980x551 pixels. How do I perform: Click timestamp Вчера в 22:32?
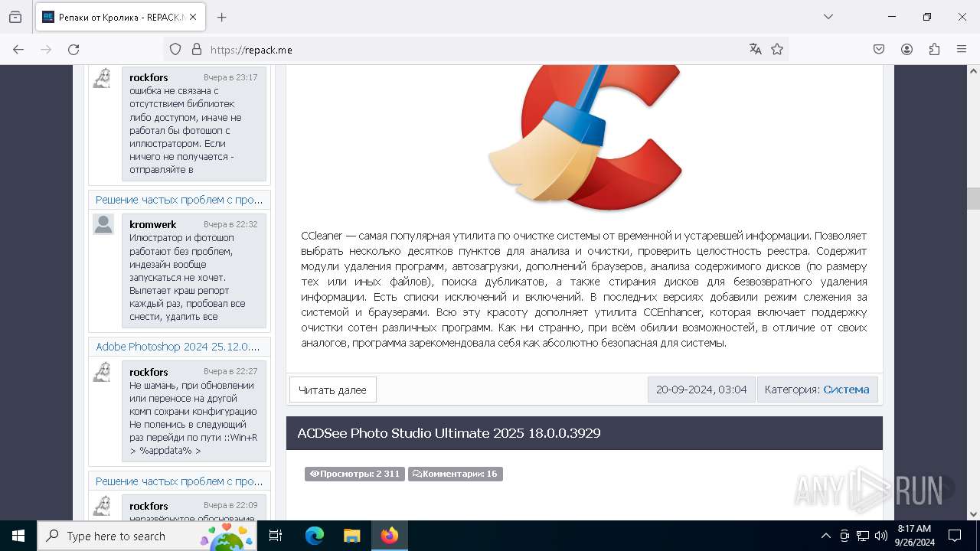230,224
